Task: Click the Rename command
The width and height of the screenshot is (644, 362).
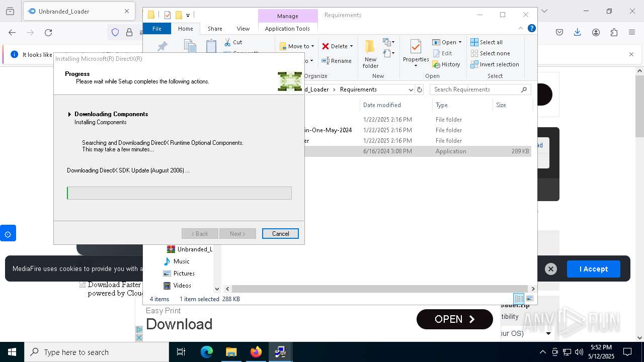Action: click(337, 61)
